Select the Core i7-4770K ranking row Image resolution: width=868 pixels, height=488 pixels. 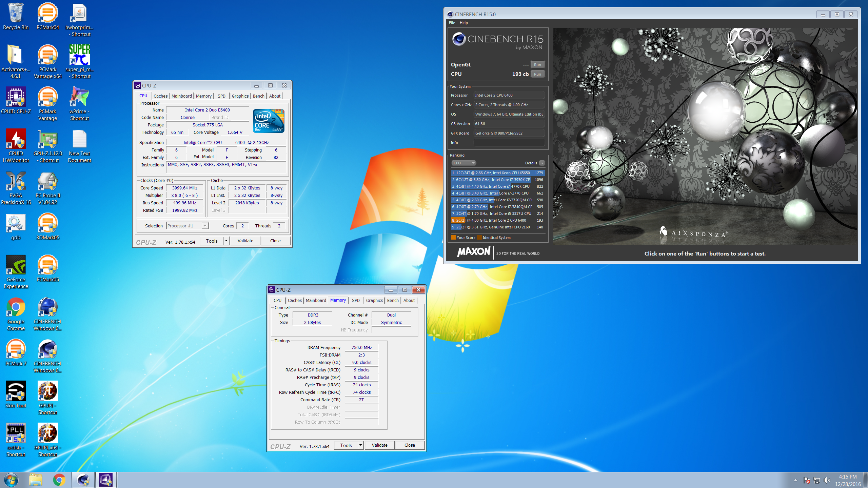tap(497, 186)
